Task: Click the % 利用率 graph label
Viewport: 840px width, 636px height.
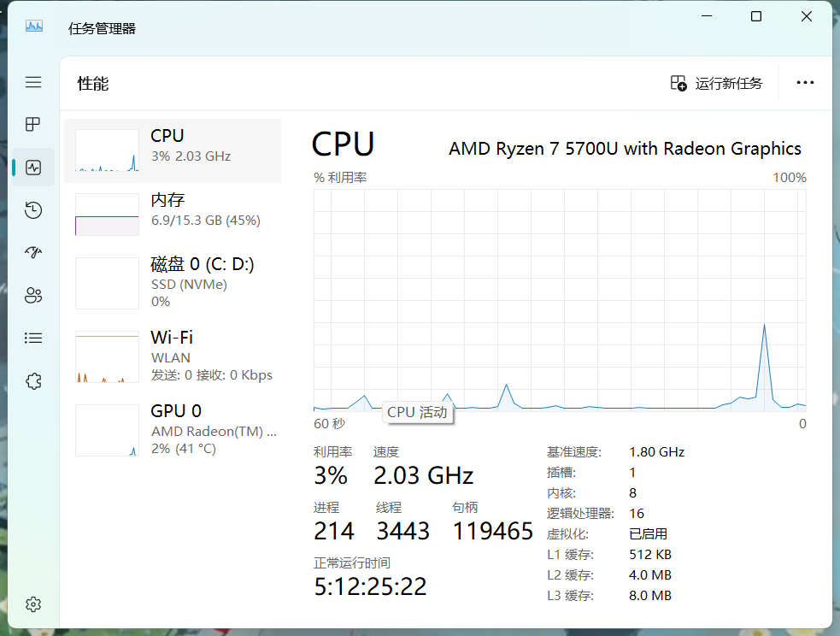Action: click(340, 177)
